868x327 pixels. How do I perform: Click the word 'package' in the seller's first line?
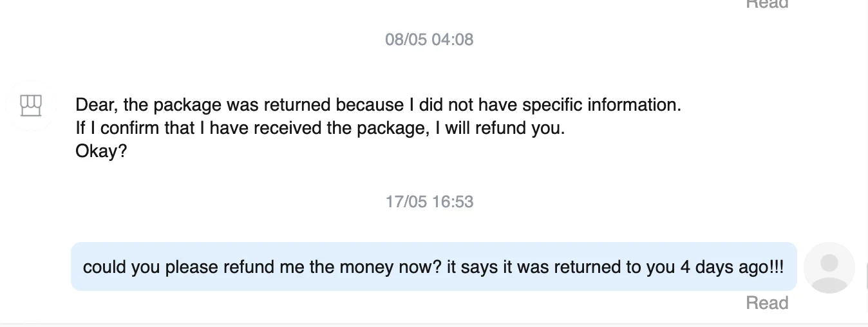(x=187, y=105)
